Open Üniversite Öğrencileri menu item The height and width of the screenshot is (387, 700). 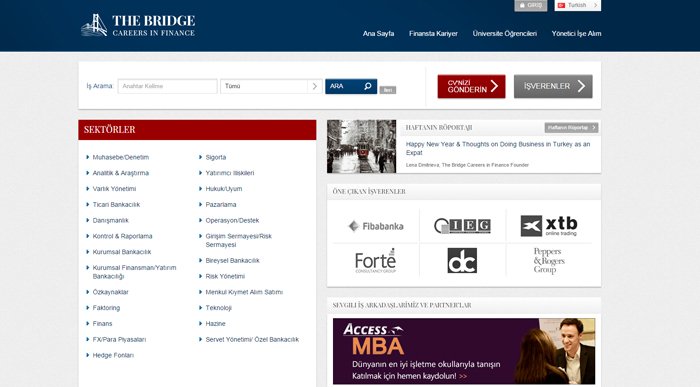504,33
